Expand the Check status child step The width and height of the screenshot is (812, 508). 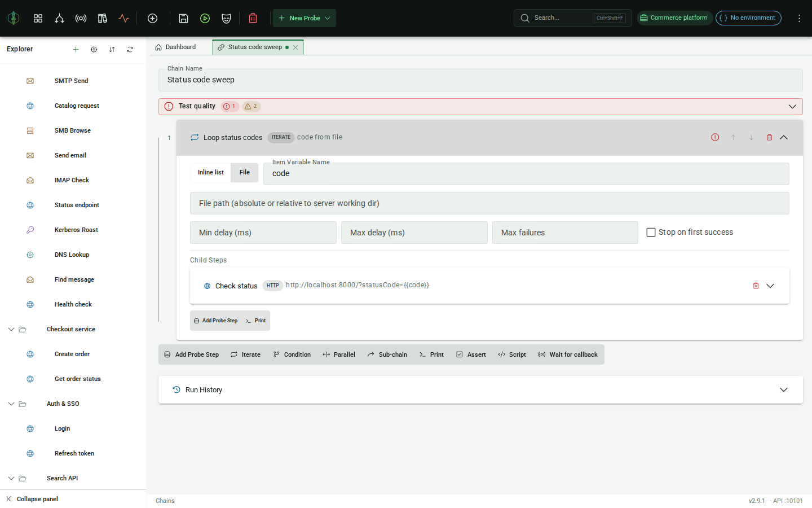pos(770,286)
